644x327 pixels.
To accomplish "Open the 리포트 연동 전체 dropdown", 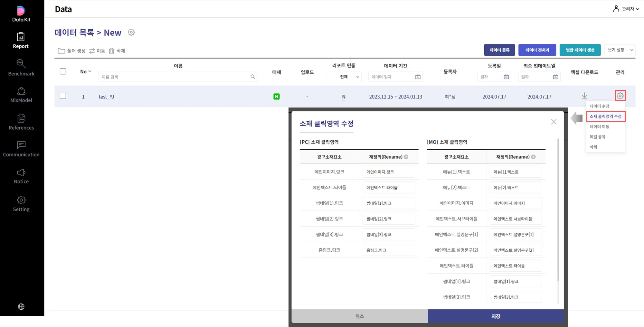I will 344,77.
